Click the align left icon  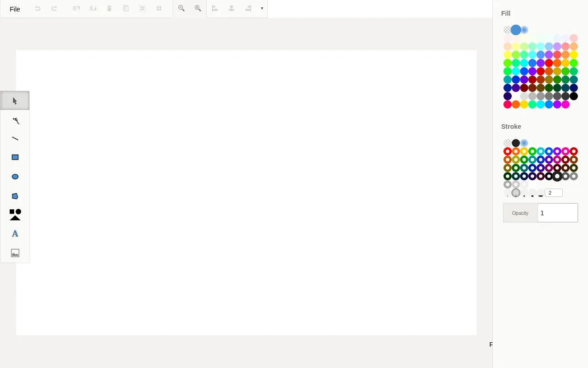215,8
